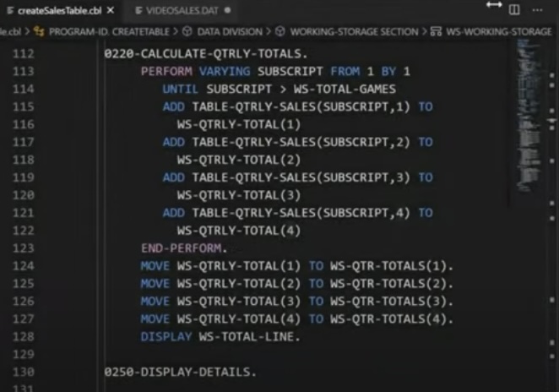Click WS-QTRLY-TOTAL(1) on line 116
Viewport: 559px width, 392px height.
[239, 124]
